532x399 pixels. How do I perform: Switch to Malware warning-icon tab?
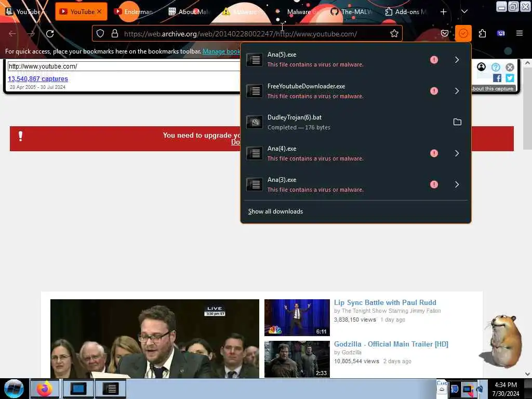pos(243,11)
